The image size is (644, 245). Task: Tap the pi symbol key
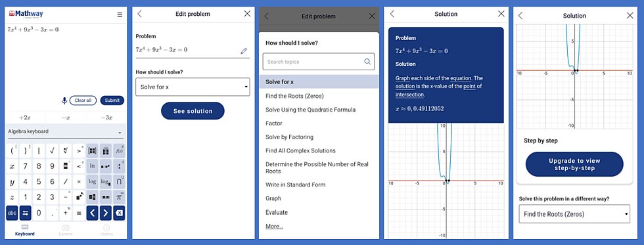point(119,198)
